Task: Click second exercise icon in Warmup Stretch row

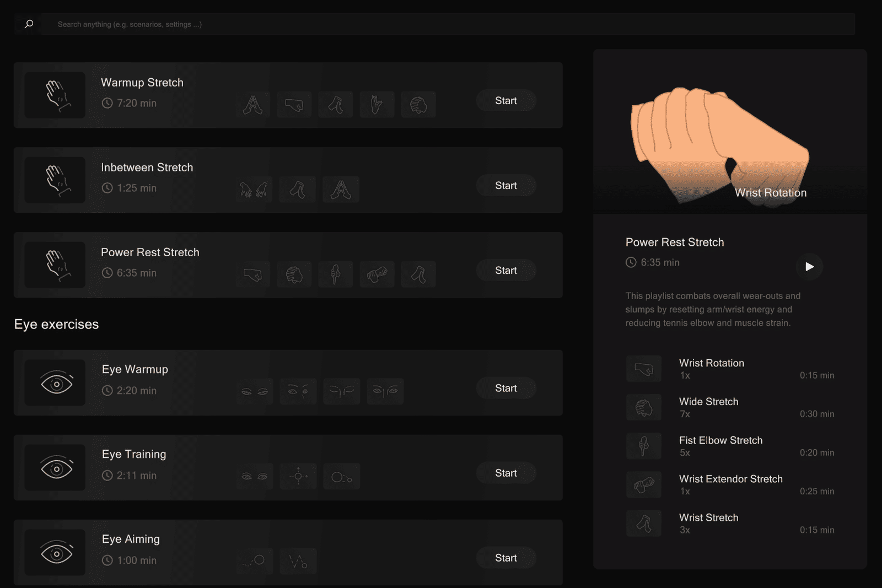Action: [294, 105]
